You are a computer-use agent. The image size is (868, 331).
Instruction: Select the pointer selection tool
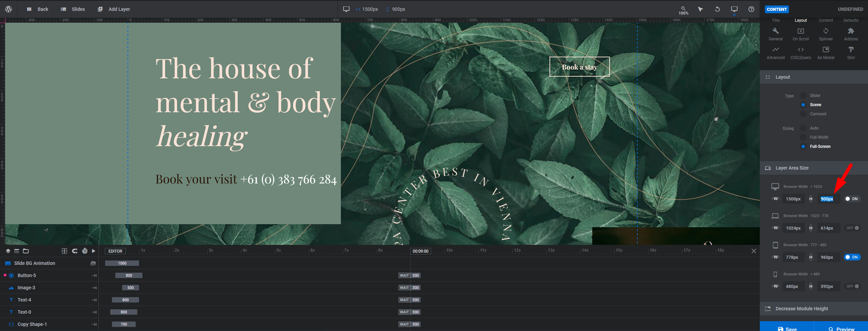point(700,9)
